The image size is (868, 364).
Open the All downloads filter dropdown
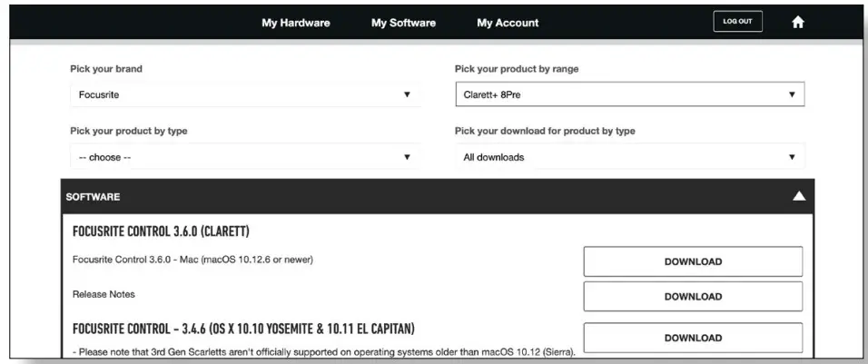click(x=629, y=157)
